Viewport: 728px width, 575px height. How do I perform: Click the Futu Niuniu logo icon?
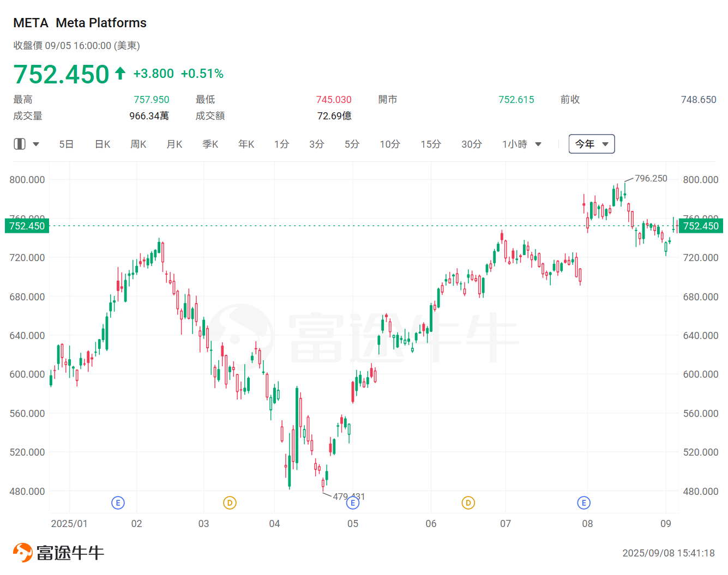tap(23, 553)
